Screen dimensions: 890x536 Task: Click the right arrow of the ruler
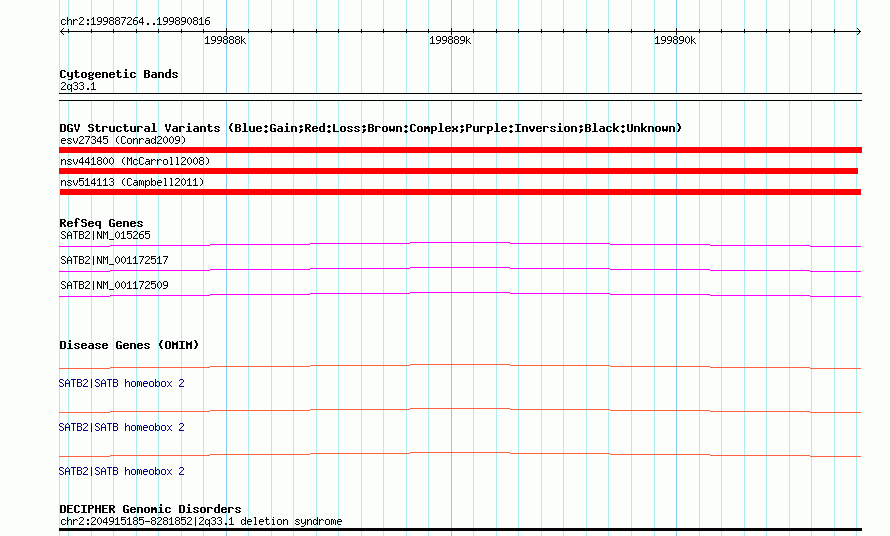click(x=858, y=31)
